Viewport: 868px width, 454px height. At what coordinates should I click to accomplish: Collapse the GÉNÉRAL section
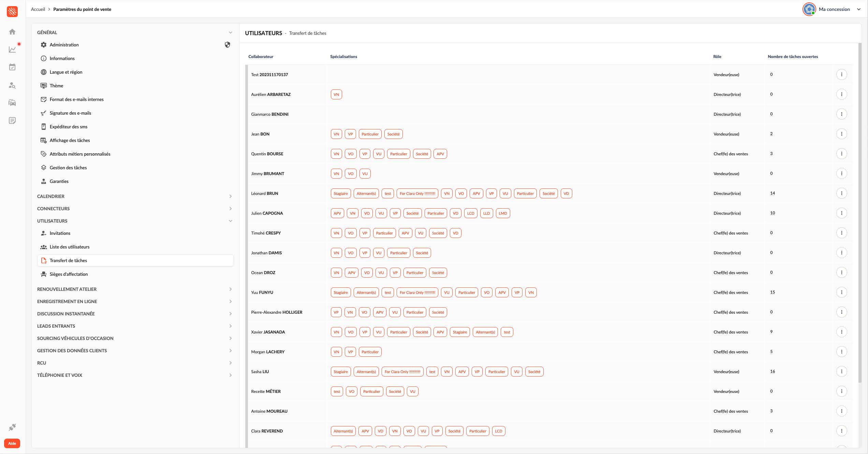231,32
